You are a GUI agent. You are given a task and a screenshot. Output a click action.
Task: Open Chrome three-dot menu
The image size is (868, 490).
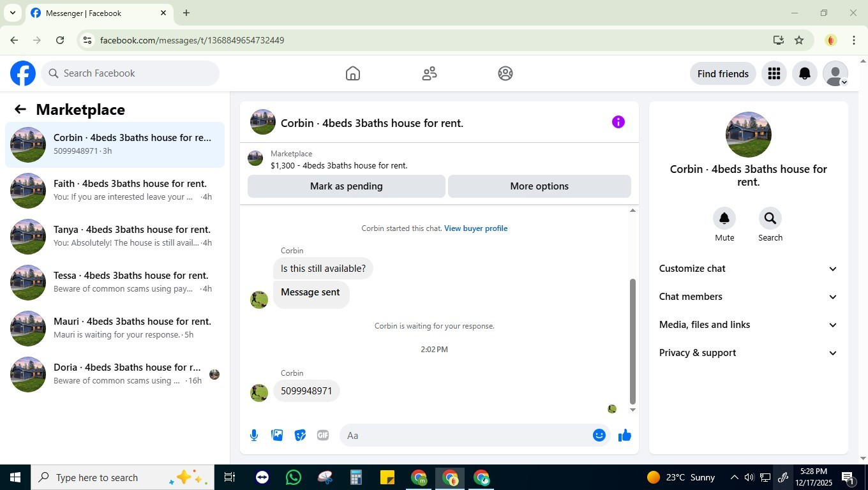[854, 40]
